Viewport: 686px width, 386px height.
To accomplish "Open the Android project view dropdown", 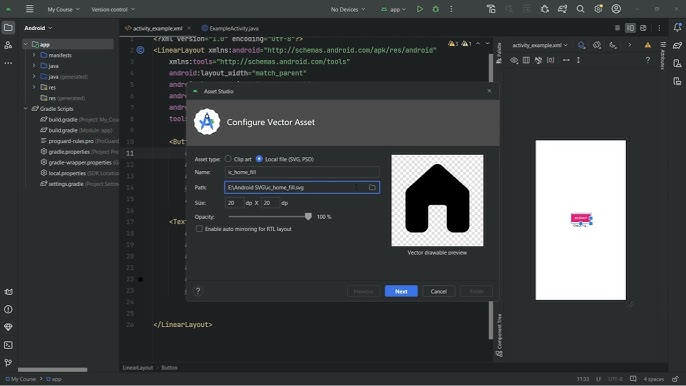I will tap(38, 28).
